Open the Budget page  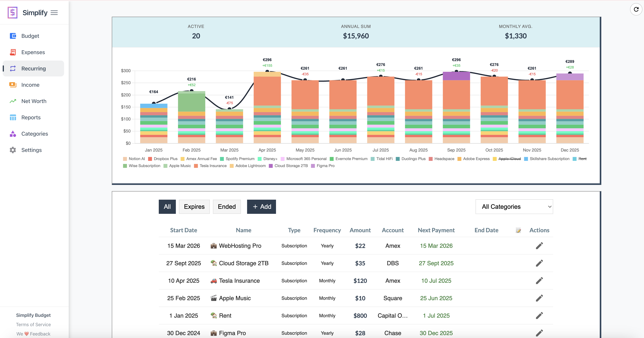(33, 36)
